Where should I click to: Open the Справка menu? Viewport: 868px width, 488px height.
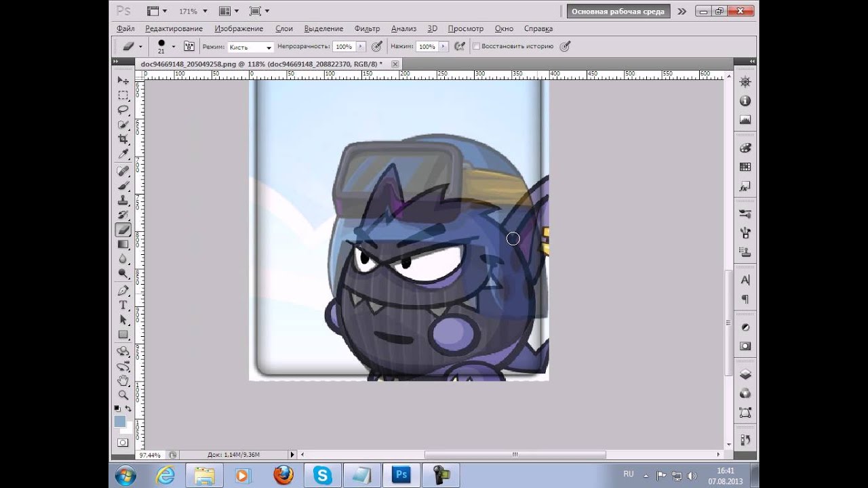(x=538, y=28)
